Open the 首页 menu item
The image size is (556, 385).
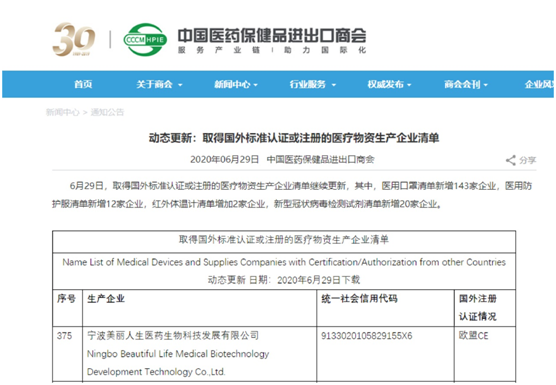[83, 84]
